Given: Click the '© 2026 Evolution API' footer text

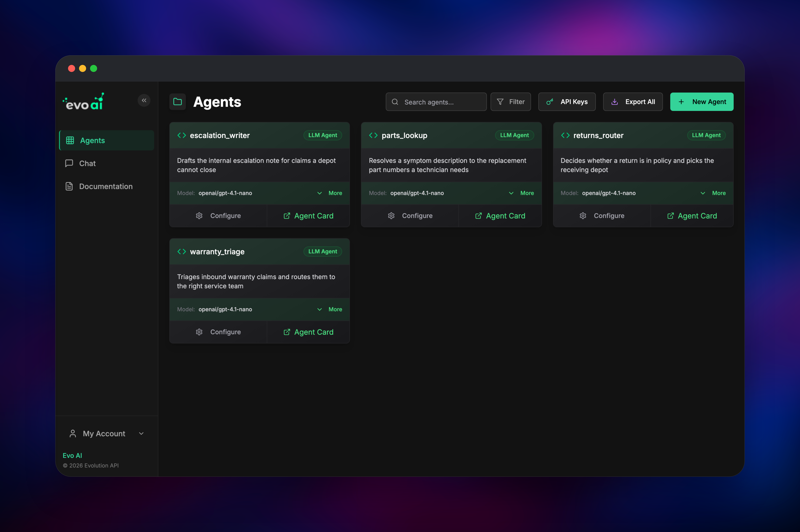Looking at the screenshot, I should tap(91, 465).
